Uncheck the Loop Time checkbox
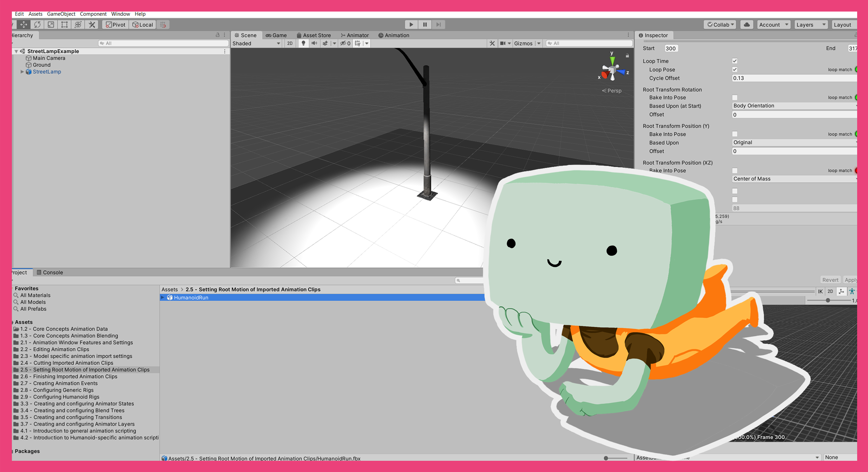Screen dimensions: 868x472 click(734, 61)
